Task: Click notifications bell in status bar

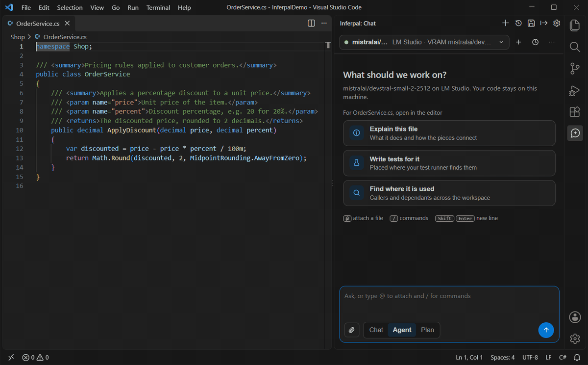Action: [x=578, y=357]
